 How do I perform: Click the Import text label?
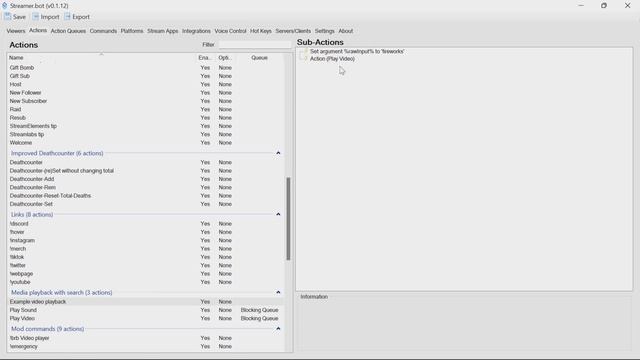(x=50, y=17)
